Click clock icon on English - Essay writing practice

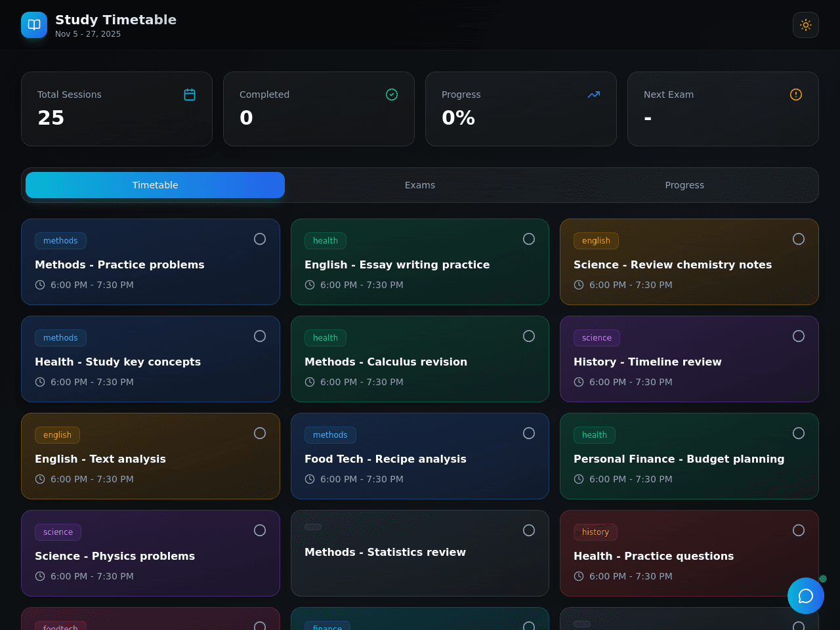(x=310, y=285)
